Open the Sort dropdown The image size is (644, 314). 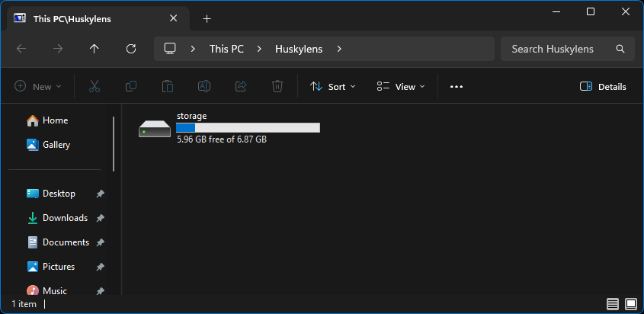[x=333, y=87]
